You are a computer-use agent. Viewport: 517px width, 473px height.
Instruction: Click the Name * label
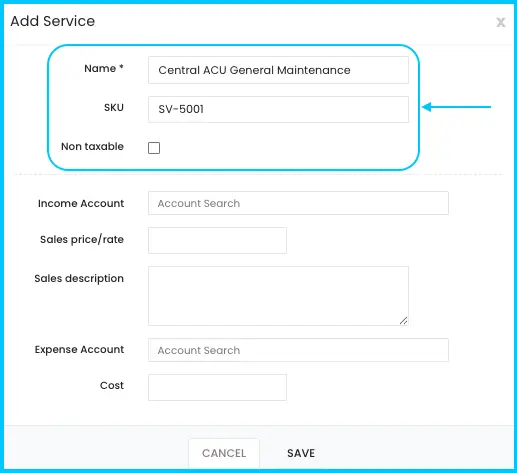[x=104, y=68]
